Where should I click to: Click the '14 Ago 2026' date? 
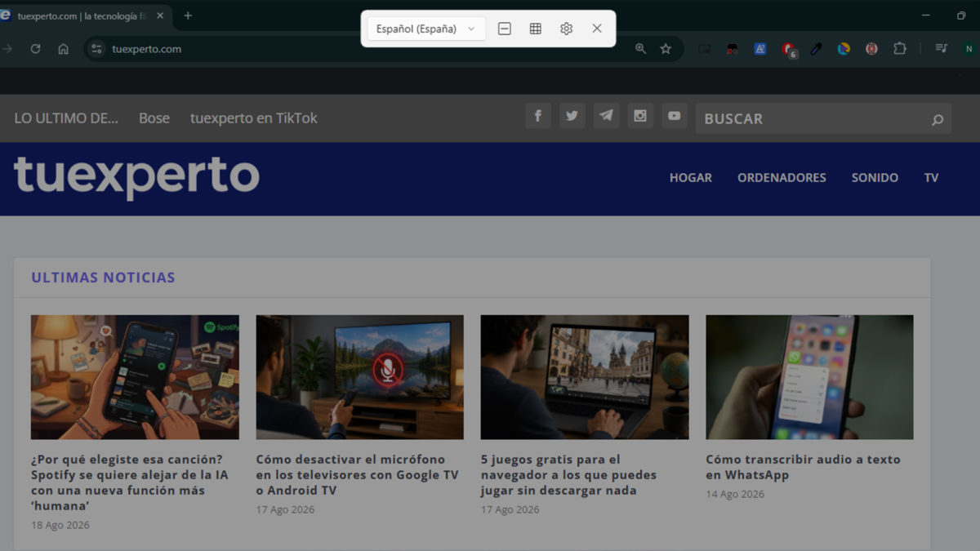pos(735,494)
